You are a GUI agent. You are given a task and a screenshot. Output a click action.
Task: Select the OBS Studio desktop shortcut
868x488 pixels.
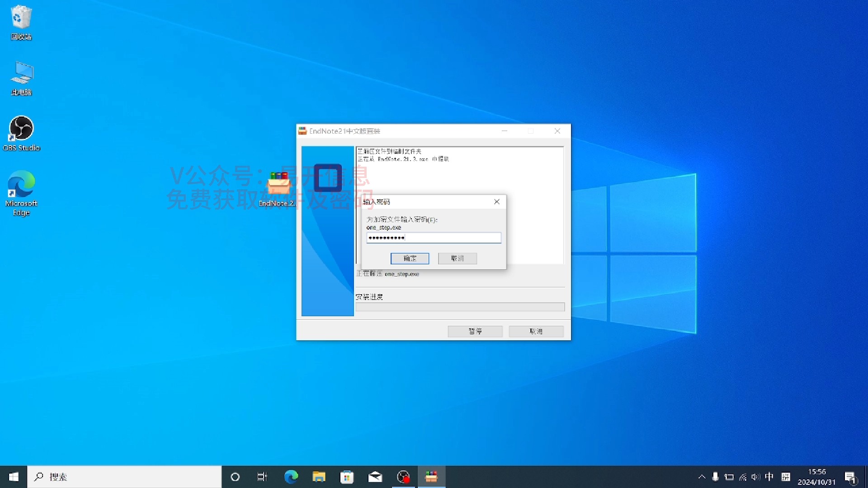[x=21, y=133]
